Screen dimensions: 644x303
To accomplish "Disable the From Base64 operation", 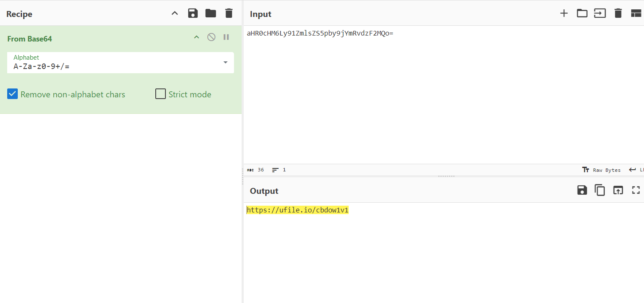I will click(211, 37).
